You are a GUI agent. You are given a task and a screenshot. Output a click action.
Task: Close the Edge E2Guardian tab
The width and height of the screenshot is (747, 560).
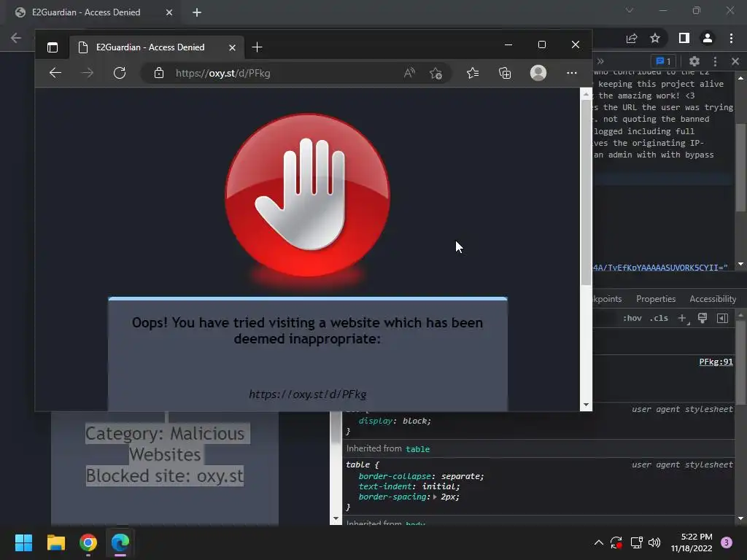click(232, 47)
